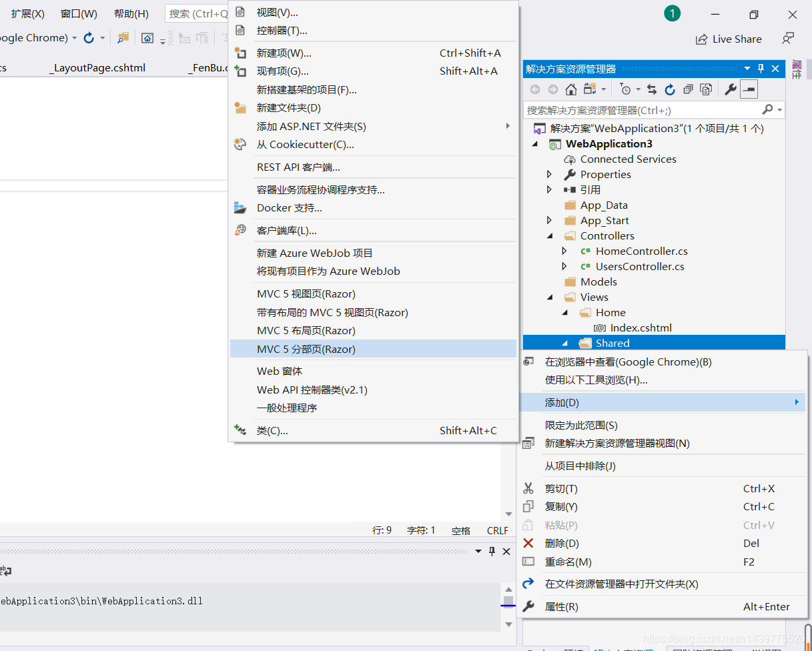Open the 帮助(H) menu
This screenshot has width=812, height=651.
click(x=131, y=14)
